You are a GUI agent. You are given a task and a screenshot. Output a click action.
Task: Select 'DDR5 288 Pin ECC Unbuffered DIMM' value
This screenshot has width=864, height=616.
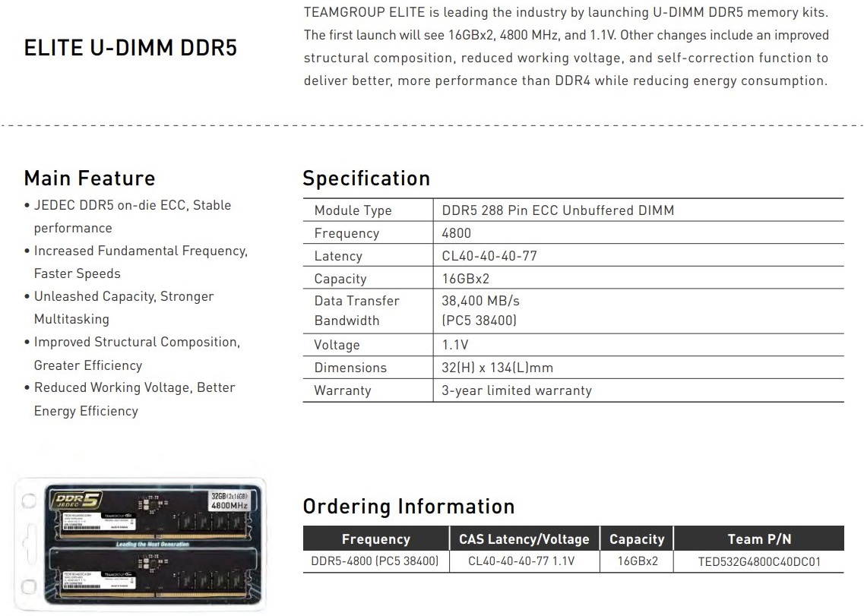click(x=558, y=210)
